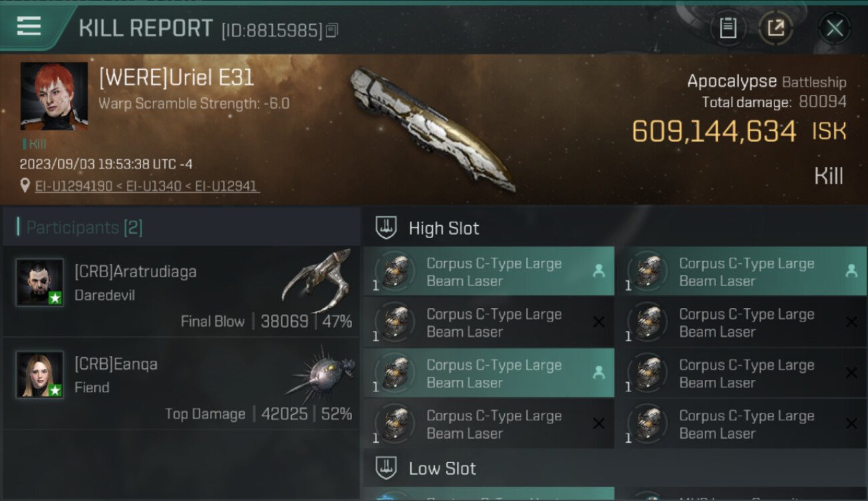Screen dimensions: 868x501
Task: Open the hamburger menu icon
Action: 29,26
